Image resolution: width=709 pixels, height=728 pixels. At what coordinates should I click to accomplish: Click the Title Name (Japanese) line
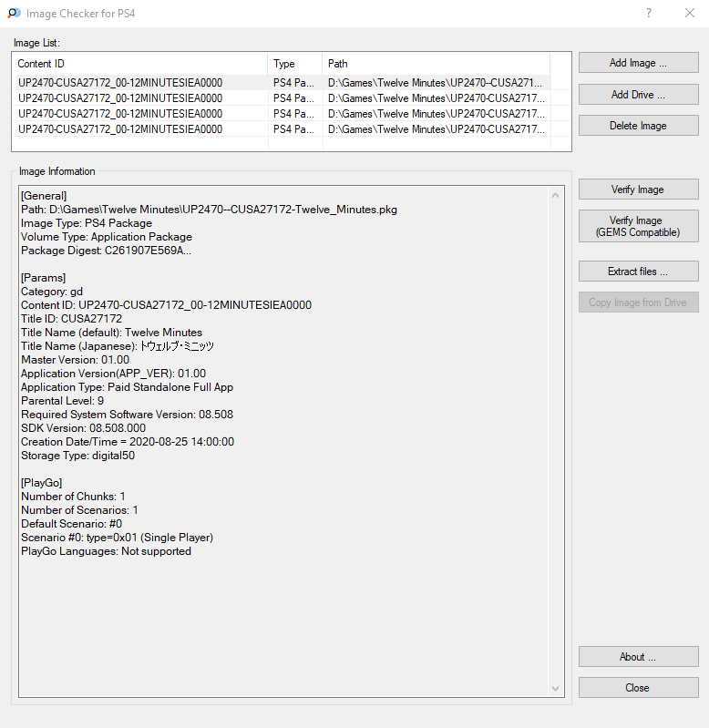click(118, 346)
